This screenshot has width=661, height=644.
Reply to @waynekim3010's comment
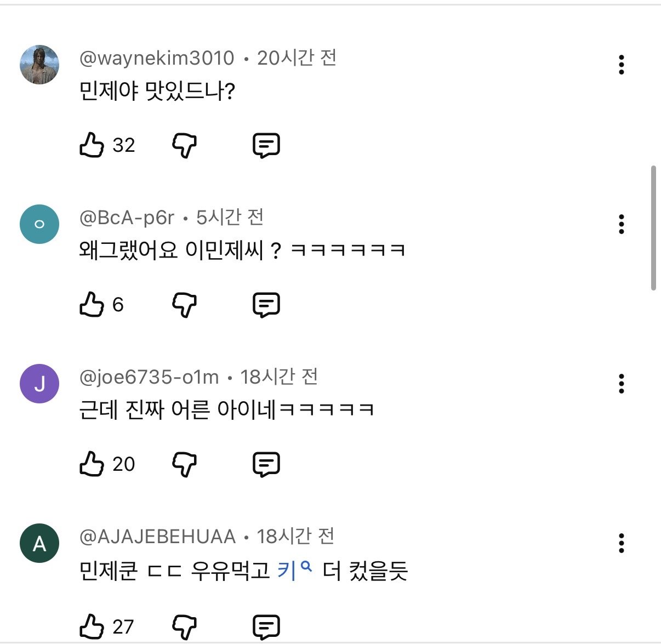[x=266, y=145]
